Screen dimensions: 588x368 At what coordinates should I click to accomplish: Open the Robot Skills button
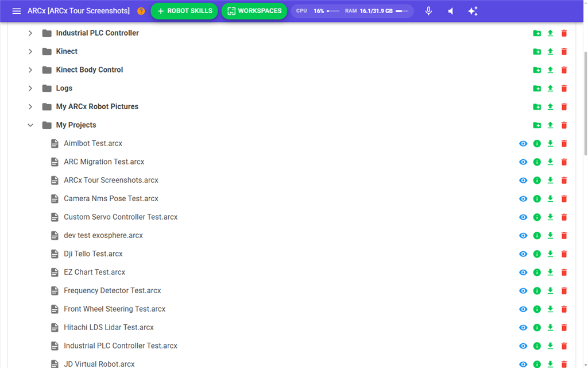[x=184, y=11]
